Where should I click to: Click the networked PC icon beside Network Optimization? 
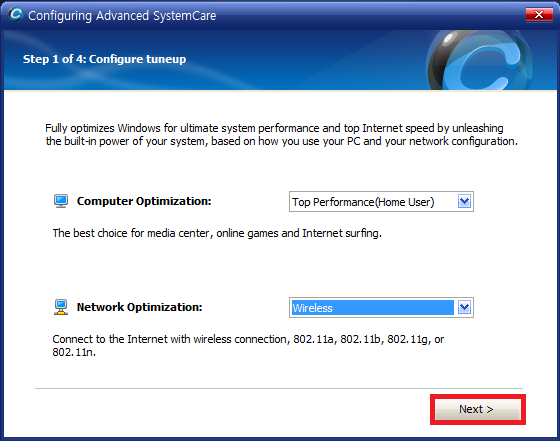coord(61,307)
